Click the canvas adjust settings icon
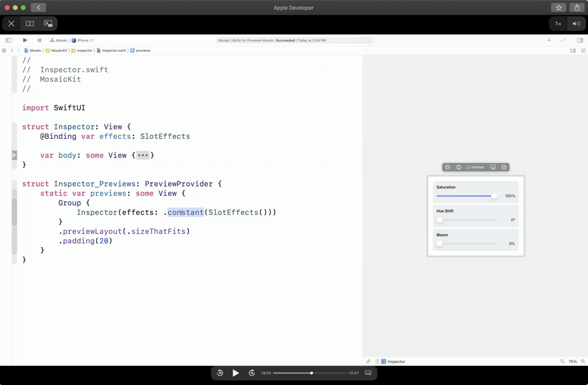588x385 pixels. tap(377, 361)
